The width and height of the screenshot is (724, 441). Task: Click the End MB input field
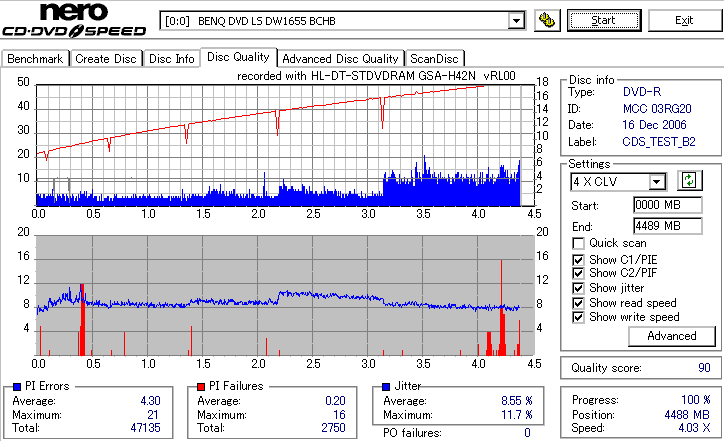668,226
